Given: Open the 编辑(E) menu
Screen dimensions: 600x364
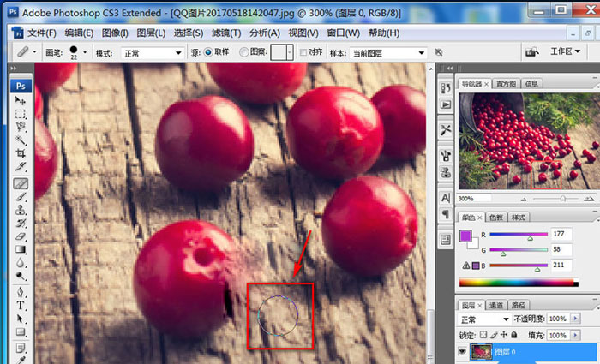Looking at the screenshot, I should click(79, 33).
